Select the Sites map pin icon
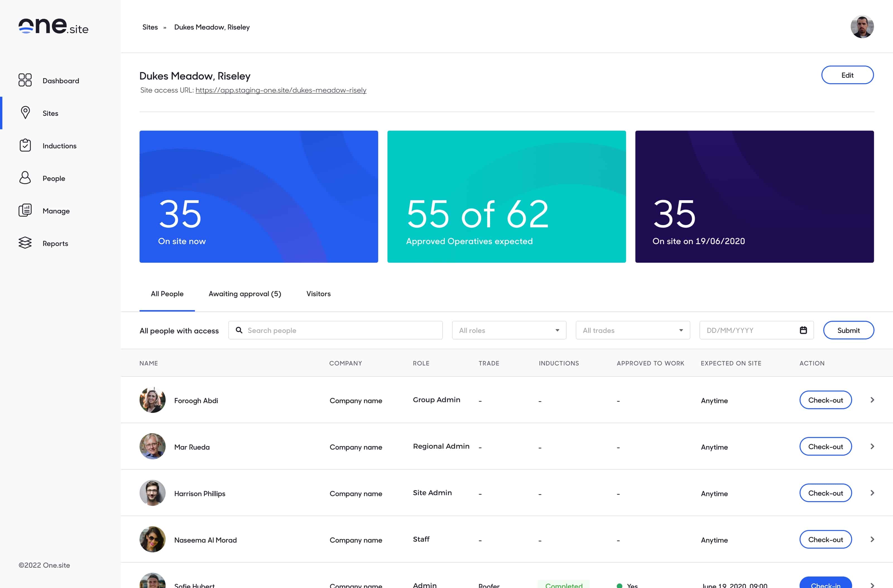 tap(25, 112)
